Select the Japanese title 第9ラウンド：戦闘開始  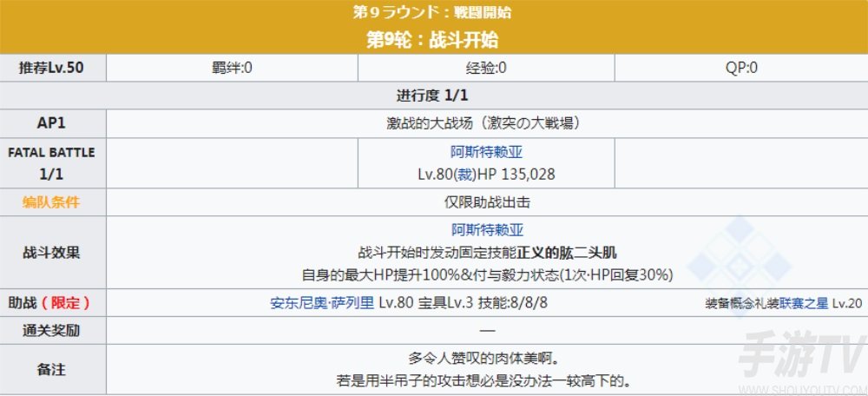coord(432,12)
